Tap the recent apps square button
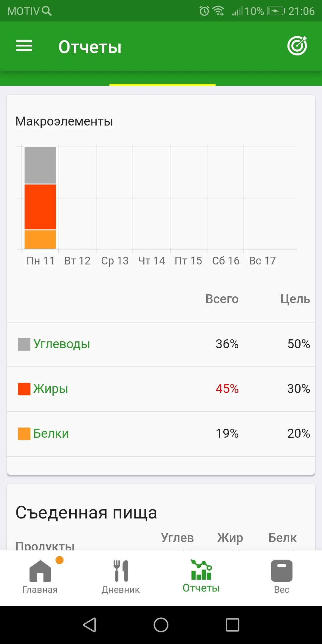The height and width of the screenshot is (644, 322). pos(233,625)
